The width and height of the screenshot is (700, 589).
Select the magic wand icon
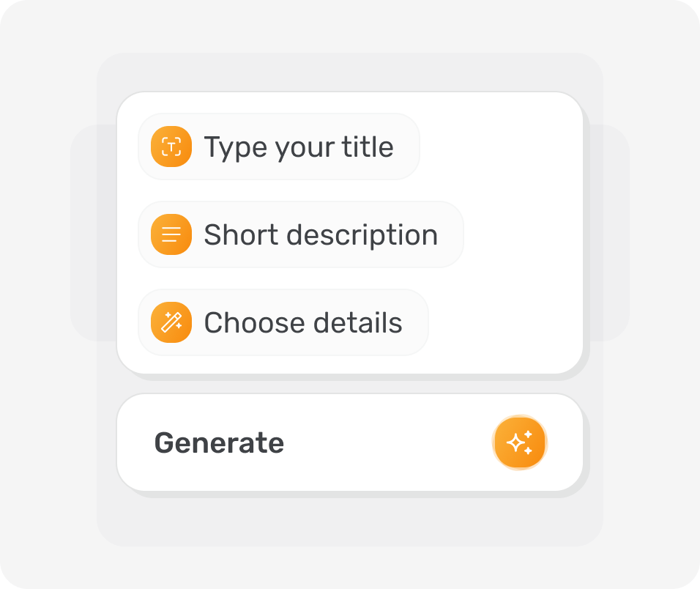click(x=171, y=322)
